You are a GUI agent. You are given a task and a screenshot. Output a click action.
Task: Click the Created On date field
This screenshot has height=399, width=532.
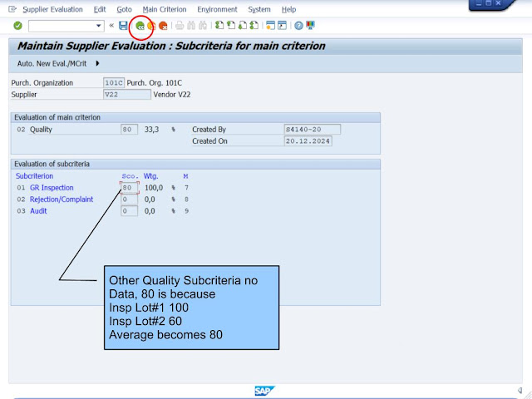coord(308,140)
